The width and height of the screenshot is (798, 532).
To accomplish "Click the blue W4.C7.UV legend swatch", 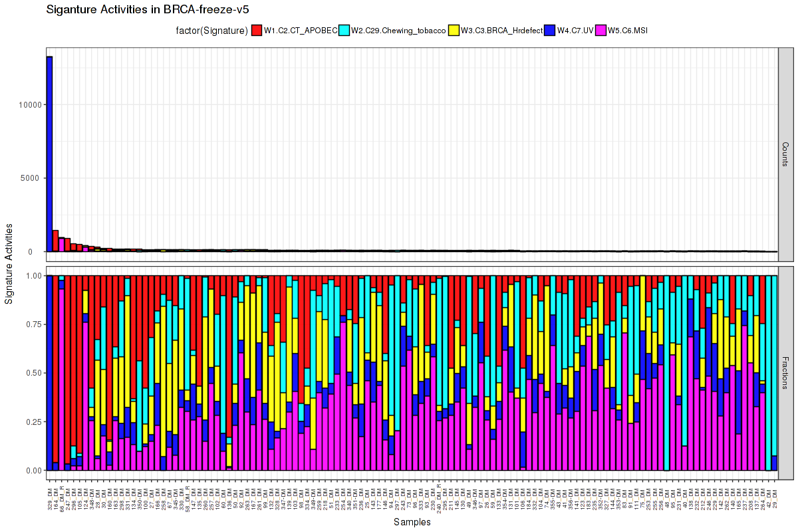I will [x=549, y=30].
